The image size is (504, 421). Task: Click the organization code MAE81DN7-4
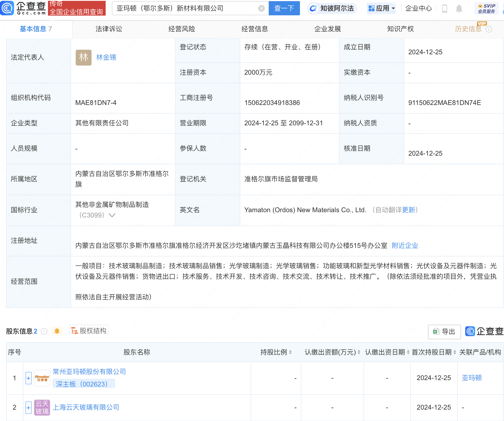[x=96, y=103]
